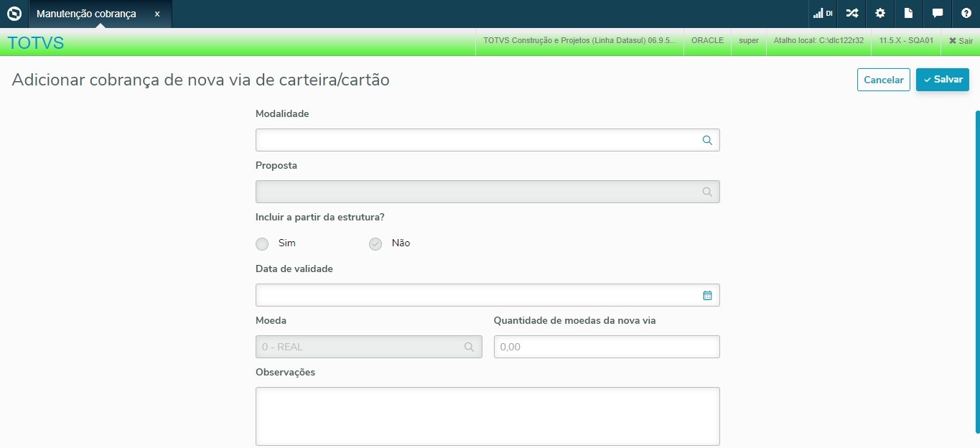Open the calendar date picker icon
980x448 pixels.
pos(707,295)
